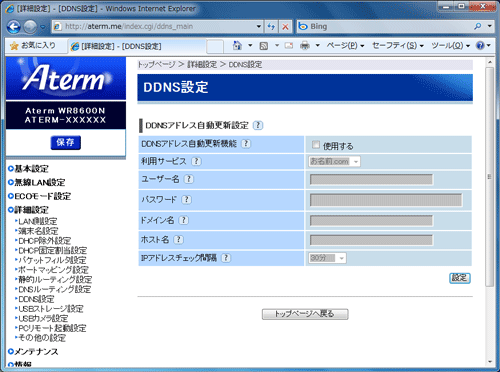Viewport: 500px width, 372px height.
Task: Click the ユーザー名 input field
Action: click(x=371, y=179)
